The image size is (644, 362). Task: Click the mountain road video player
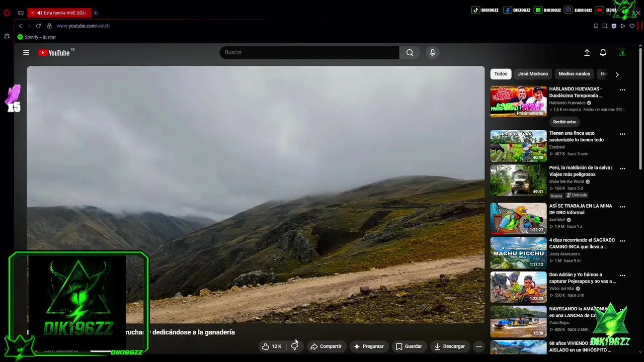pyautogui.click(x=256, y=194)
